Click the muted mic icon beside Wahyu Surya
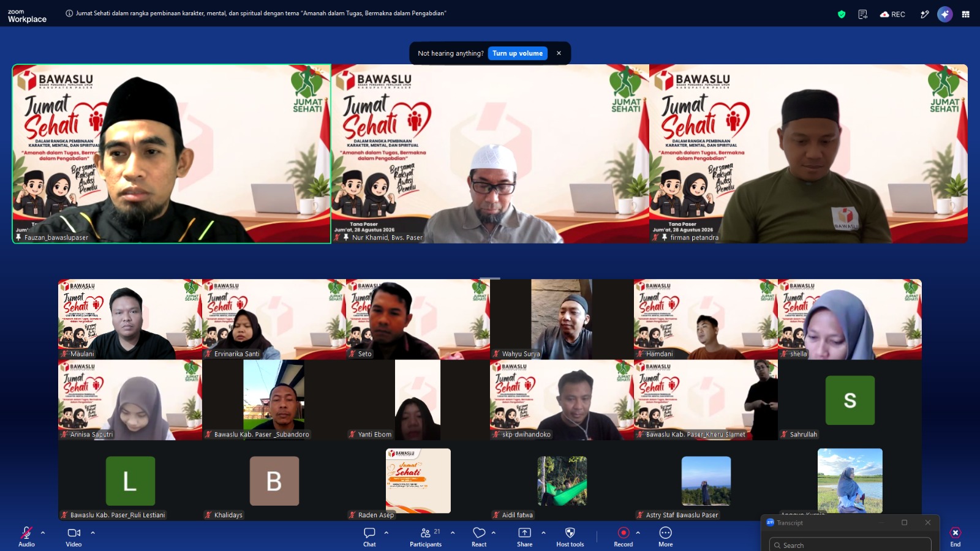980x551 pixels. click(496, 354)
